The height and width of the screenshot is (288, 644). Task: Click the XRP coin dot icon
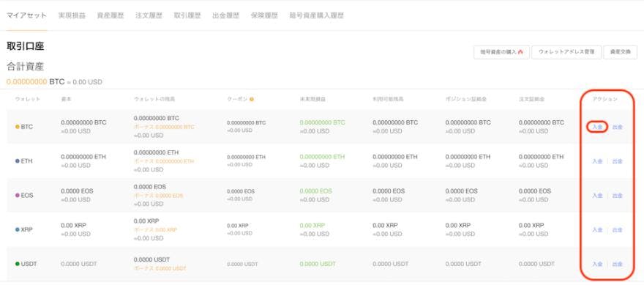(18, 229)
